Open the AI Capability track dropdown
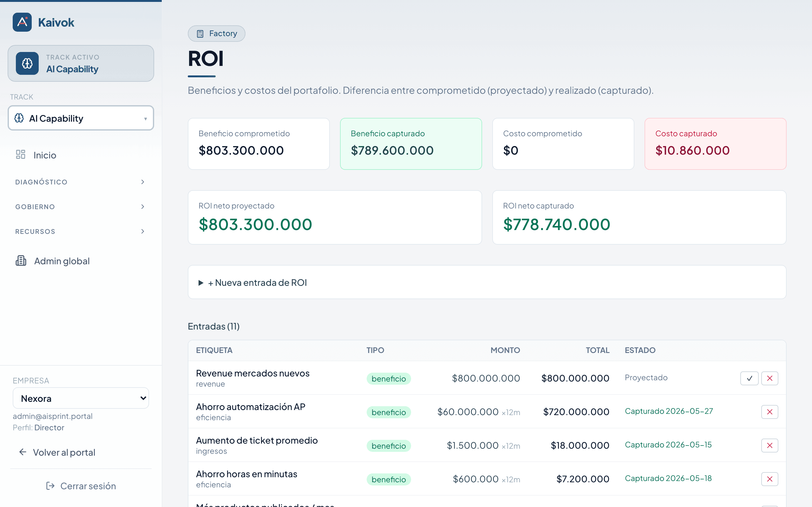812x507 pixels. click(81, 118)
